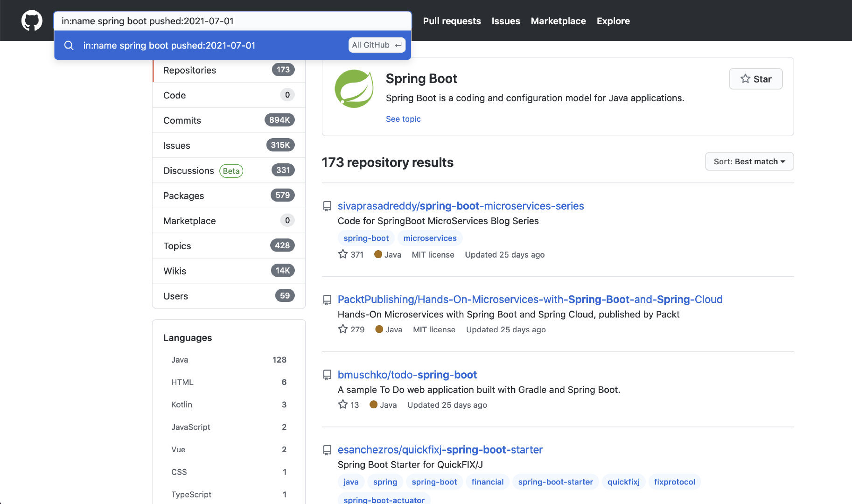Filter results by Vue language
Viewport: 852px width, 504px height.
coord(229,449)
